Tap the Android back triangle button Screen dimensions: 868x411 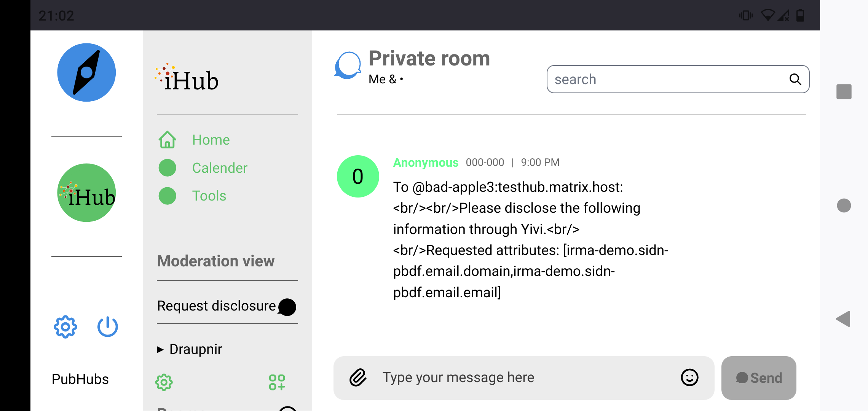tap(843, 319)
